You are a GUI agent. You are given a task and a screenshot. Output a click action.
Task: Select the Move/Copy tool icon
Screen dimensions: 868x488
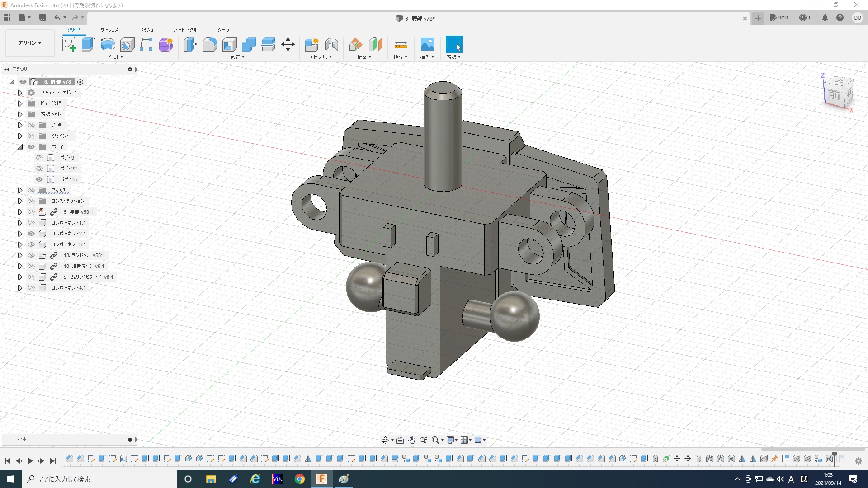288,44
